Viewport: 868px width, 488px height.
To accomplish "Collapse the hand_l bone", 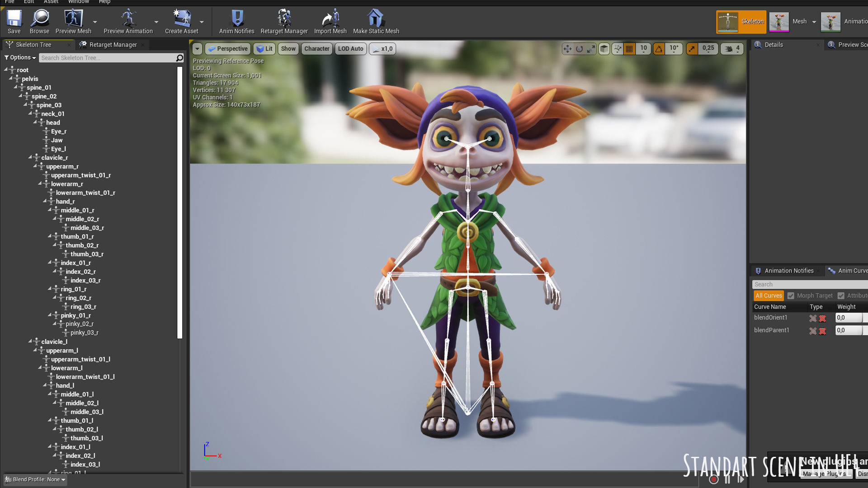I will 45,385.
